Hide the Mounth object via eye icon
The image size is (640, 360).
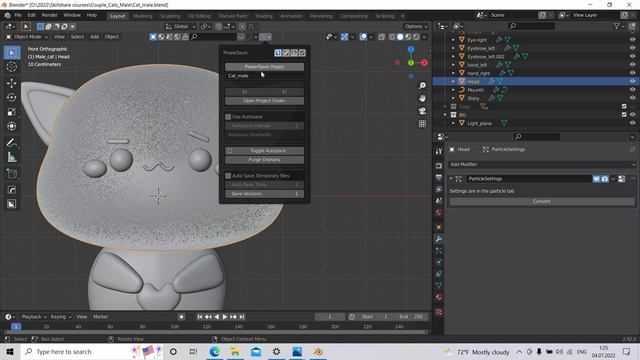(632, 90)
